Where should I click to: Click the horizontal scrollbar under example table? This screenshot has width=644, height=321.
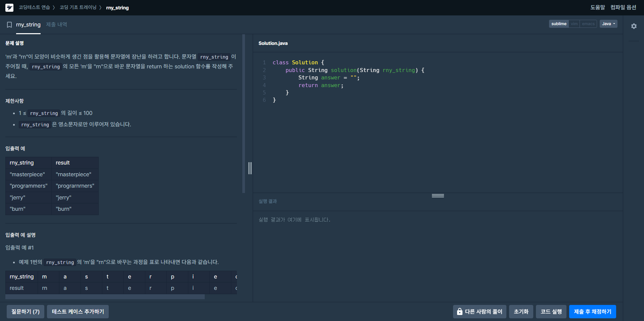click(105, 297)
